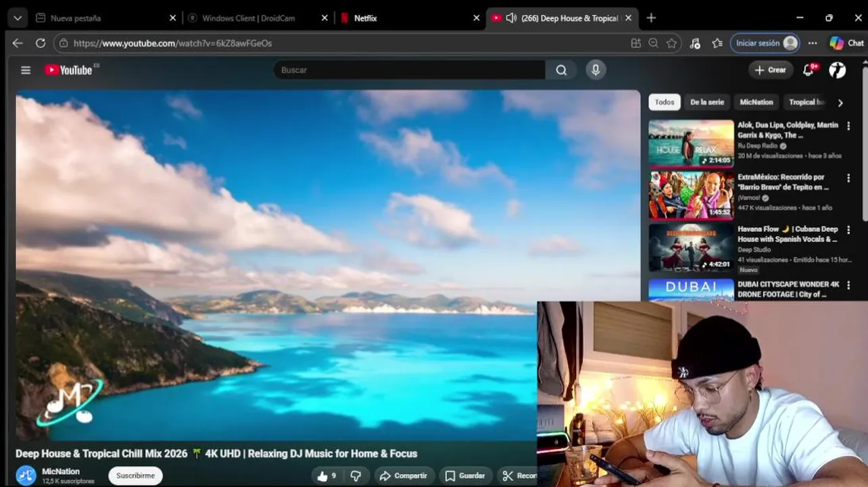868x487 pixels.
Task: Open the YouTube hamburger guide menu
Action: pyautogui.click(x=26, y=70)
